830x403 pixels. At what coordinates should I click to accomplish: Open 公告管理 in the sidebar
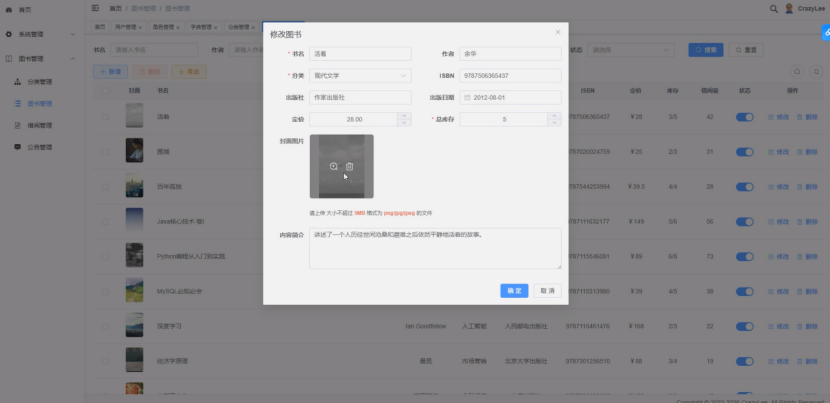40,147
